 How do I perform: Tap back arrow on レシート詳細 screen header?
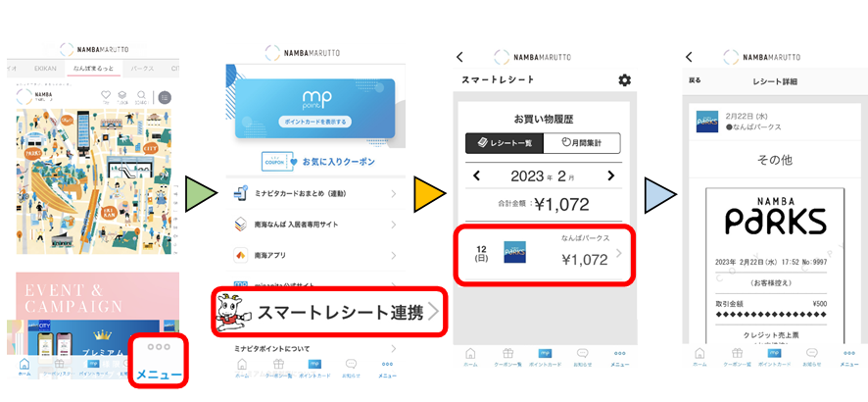click(689, 57)
